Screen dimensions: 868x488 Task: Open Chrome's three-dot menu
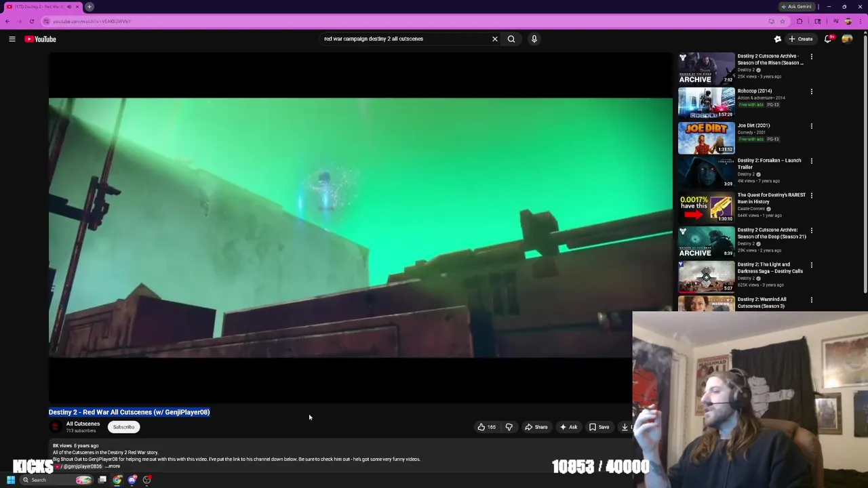[x=860, y=21]
